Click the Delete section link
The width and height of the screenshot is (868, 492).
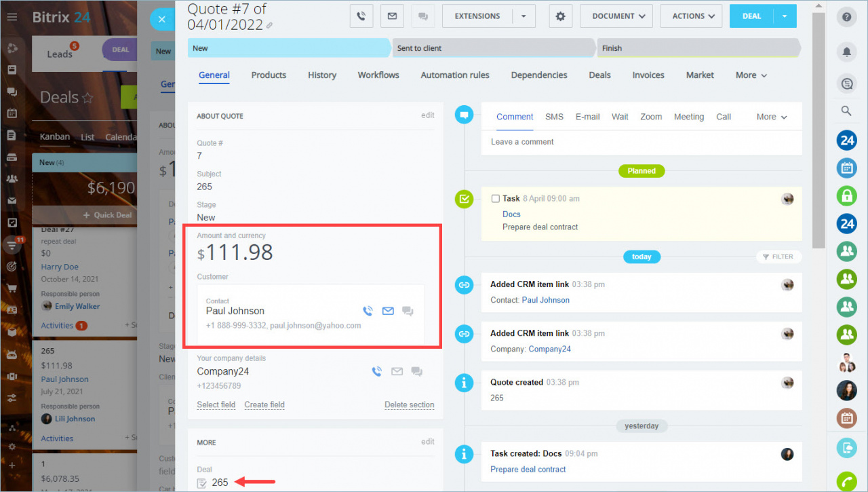tap(410, 405)
